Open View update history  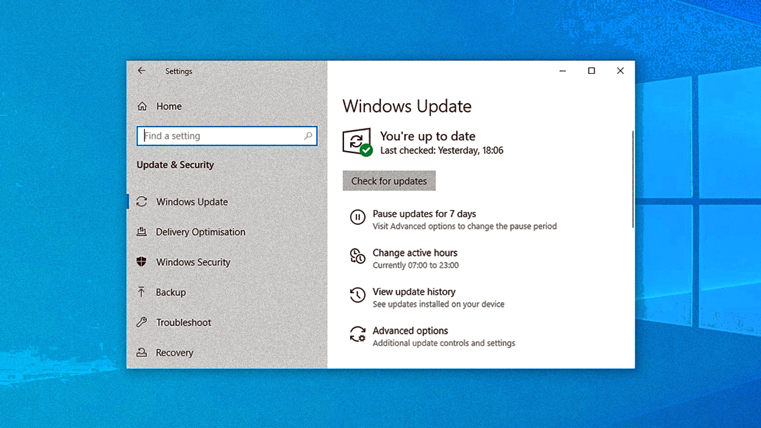click(x=414, y=292)
